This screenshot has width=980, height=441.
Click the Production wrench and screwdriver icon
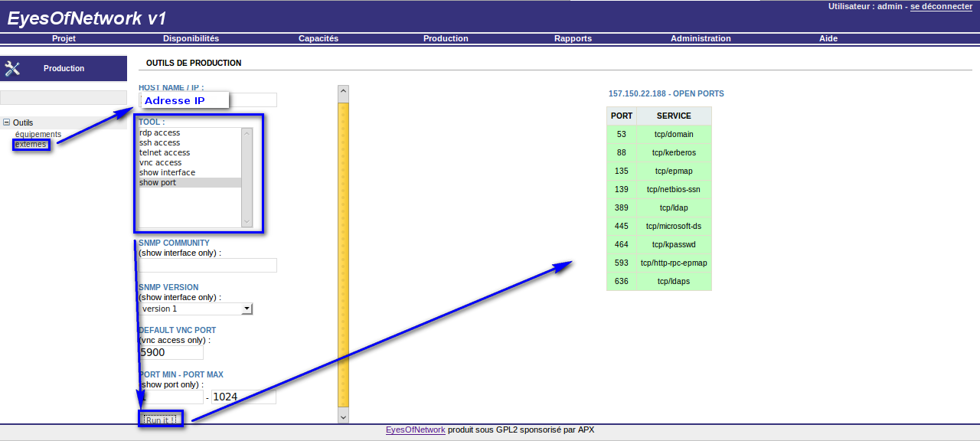[12, 69]
